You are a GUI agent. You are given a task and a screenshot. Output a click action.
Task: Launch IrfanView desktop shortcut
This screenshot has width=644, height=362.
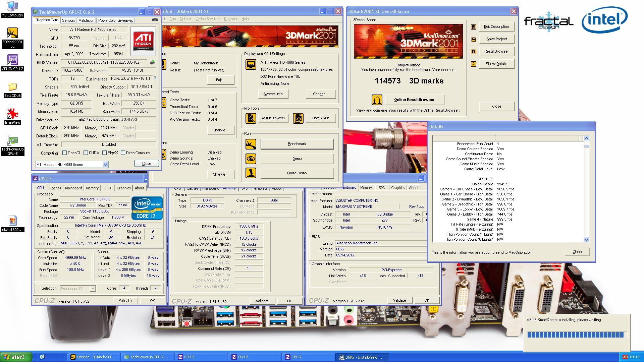click(12, 116)
